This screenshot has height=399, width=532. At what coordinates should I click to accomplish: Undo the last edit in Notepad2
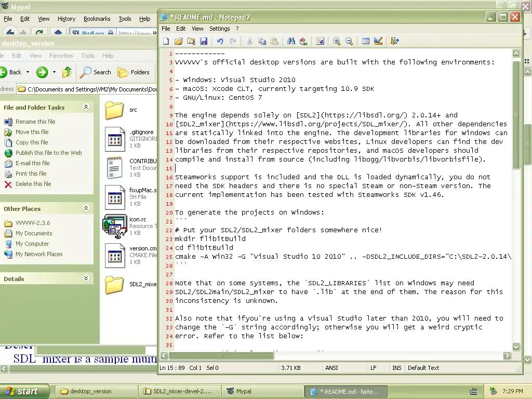[x=220, y=42]
